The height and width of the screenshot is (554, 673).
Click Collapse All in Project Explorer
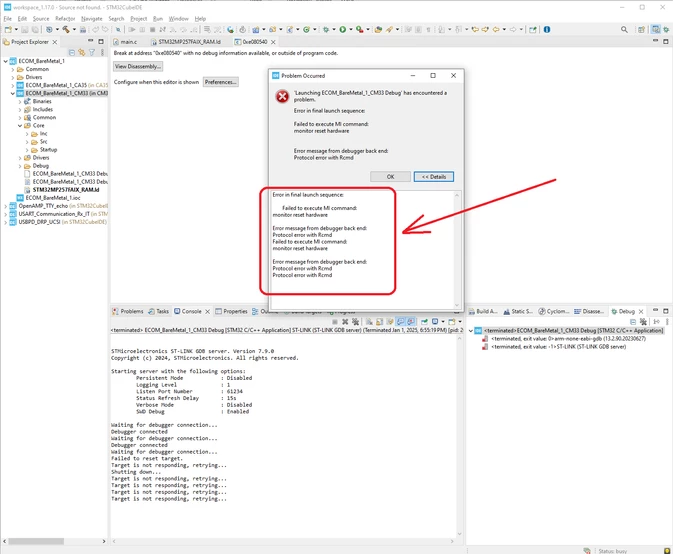tap(72, 52)
